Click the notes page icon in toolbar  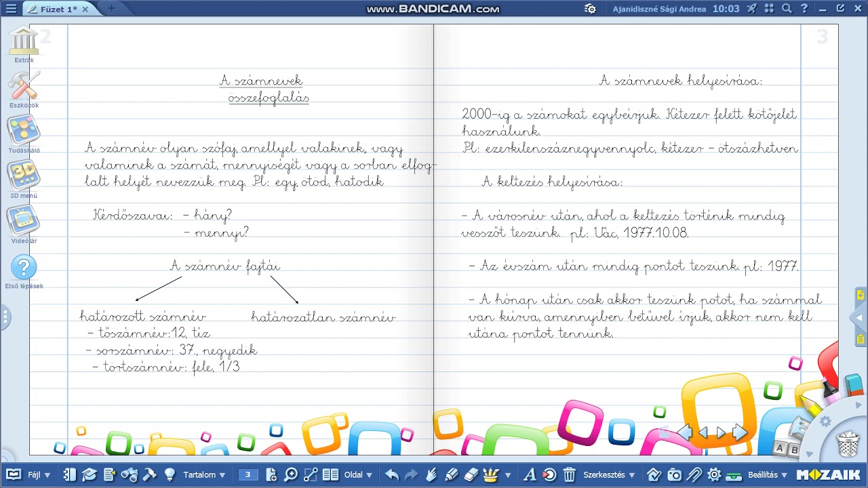(x=109, y=474)
